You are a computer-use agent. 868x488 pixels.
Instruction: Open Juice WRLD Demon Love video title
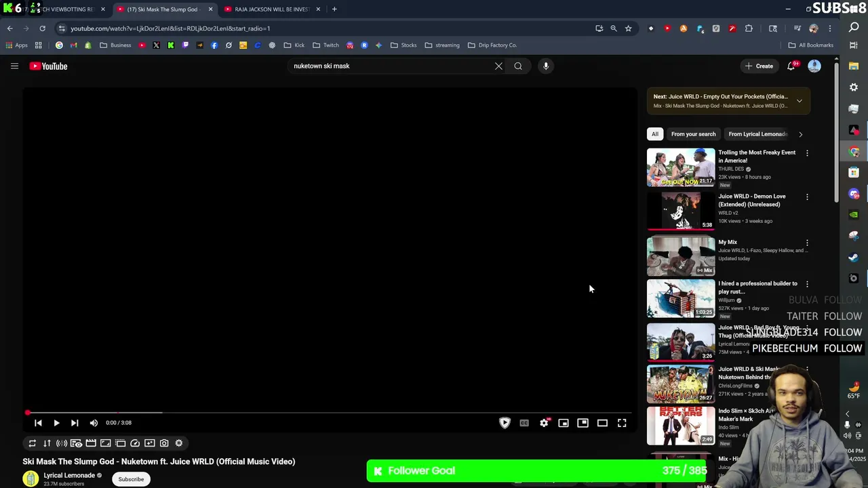pos(751,200)
